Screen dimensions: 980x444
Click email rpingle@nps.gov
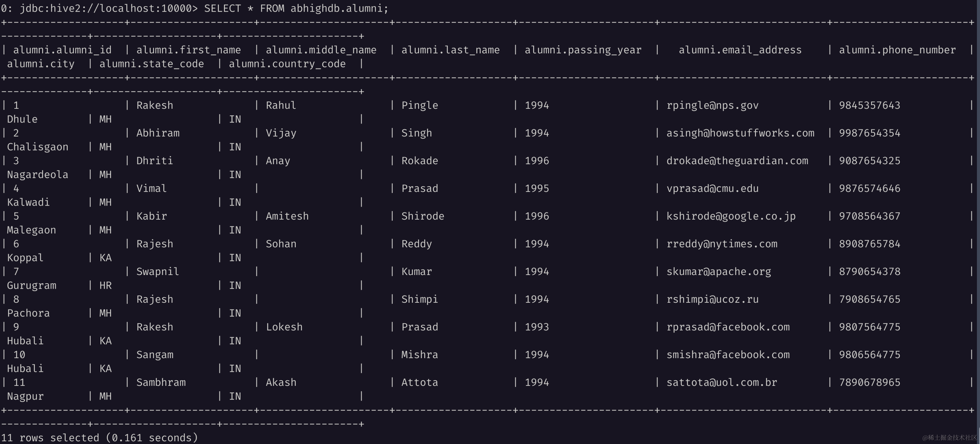pyautogui.click(x=712, y=105)
